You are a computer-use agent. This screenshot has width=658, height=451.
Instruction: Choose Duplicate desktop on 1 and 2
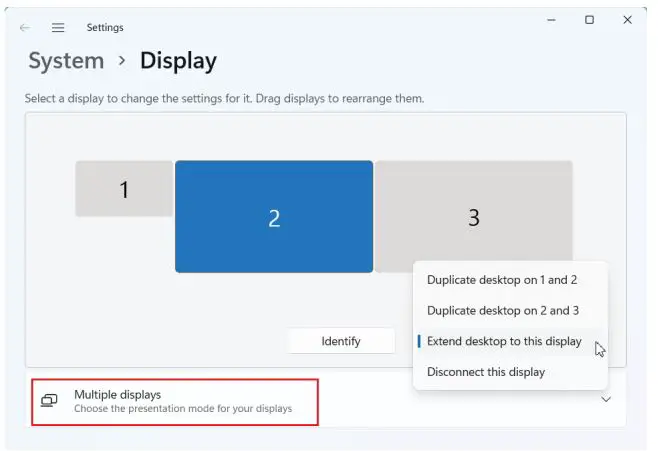pos(502,280)
